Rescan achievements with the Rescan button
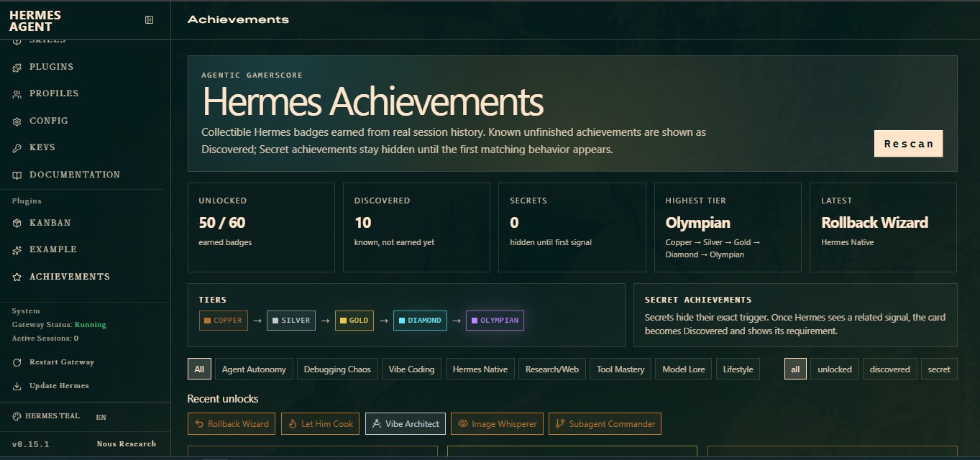 (x=908, y=144)
